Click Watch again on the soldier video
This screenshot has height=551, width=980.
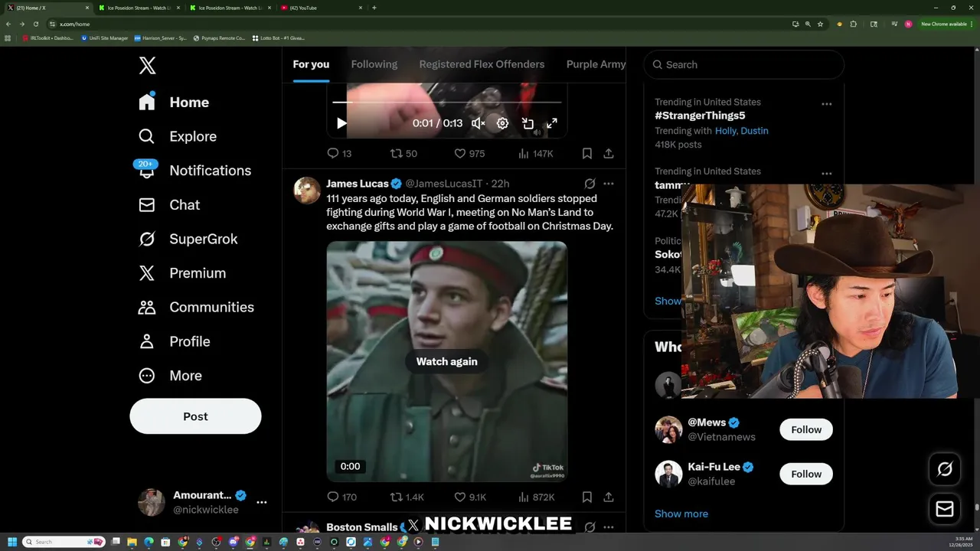pyautogui.click(x=447, y=361)
